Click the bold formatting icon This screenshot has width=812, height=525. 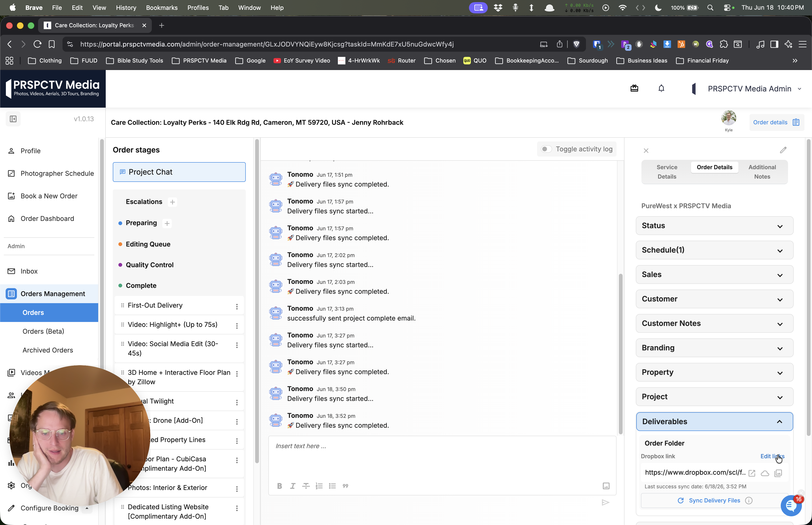(x=279, y=486)
